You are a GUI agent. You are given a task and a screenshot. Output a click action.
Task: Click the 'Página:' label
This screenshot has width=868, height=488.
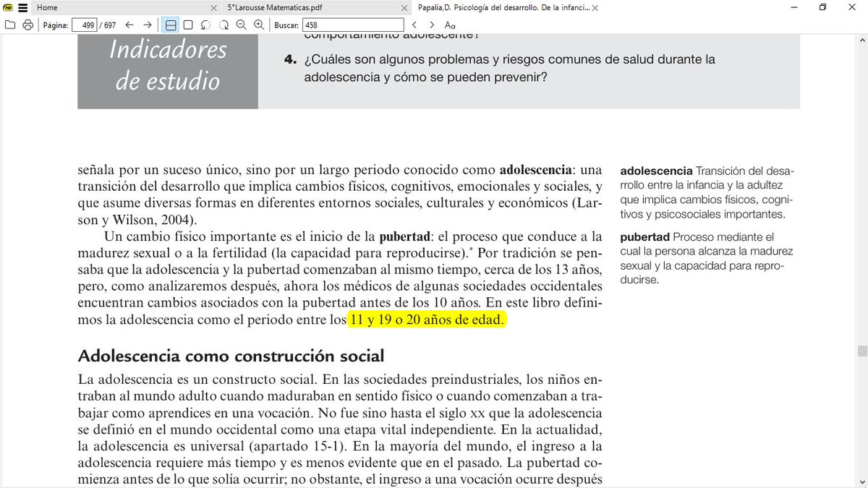coord(56,25)
